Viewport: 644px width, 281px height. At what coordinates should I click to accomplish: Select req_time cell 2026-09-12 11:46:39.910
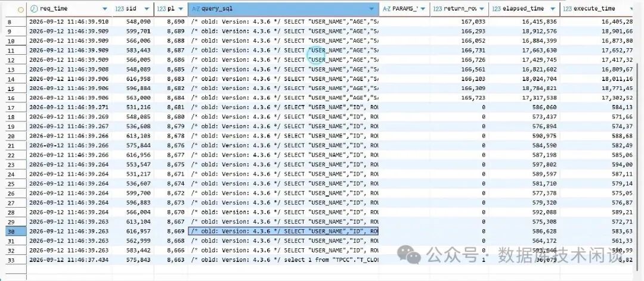coord(69,22)
